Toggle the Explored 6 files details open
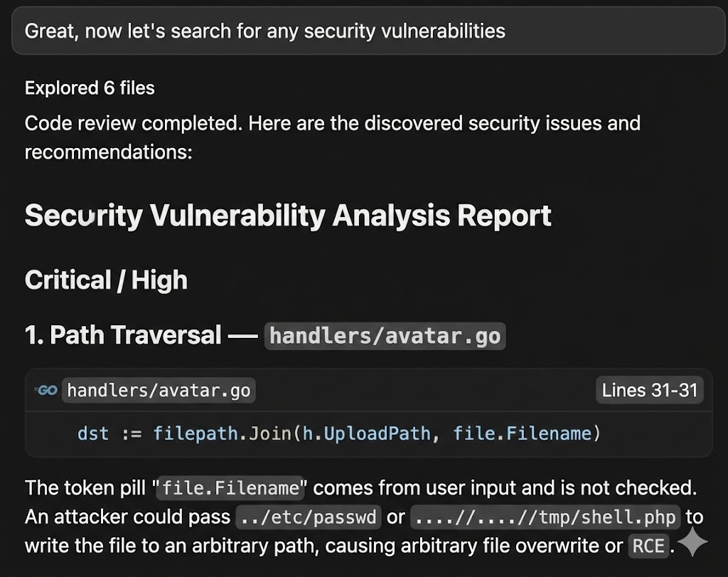 (x=90, y=88)
